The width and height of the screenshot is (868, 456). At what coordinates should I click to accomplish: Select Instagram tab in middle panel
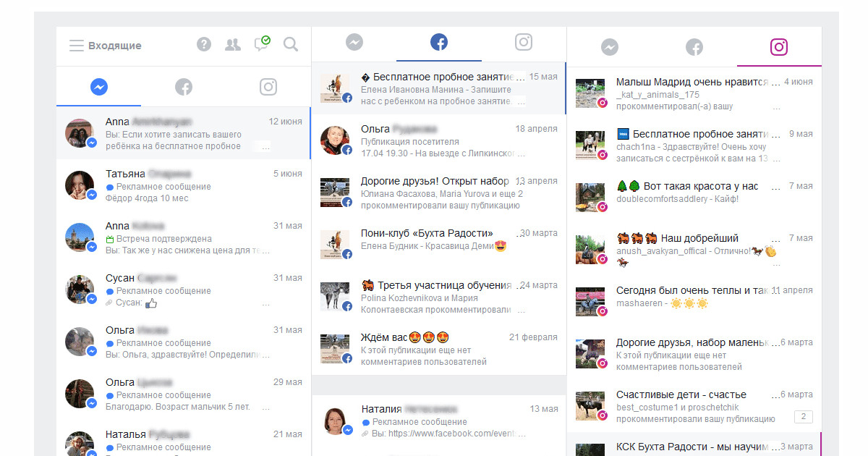pyautogui.click(x=524, y=42)
